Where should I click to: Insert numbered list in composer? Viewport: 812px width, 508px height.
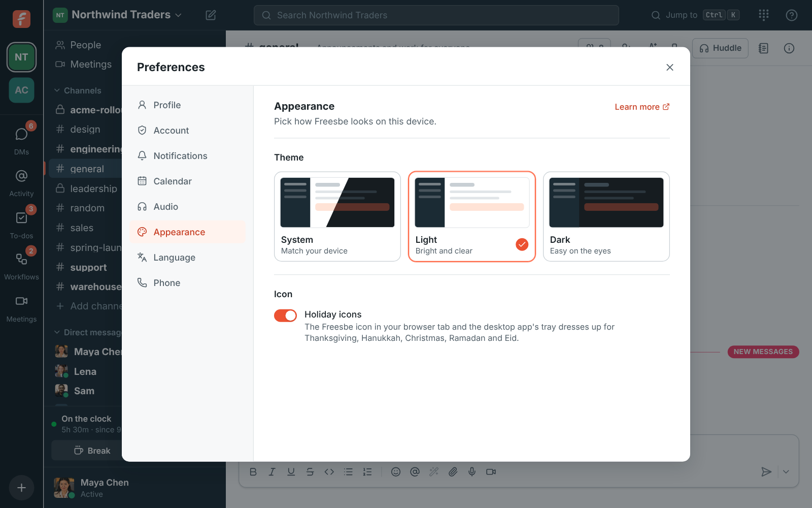coord(367,472)
